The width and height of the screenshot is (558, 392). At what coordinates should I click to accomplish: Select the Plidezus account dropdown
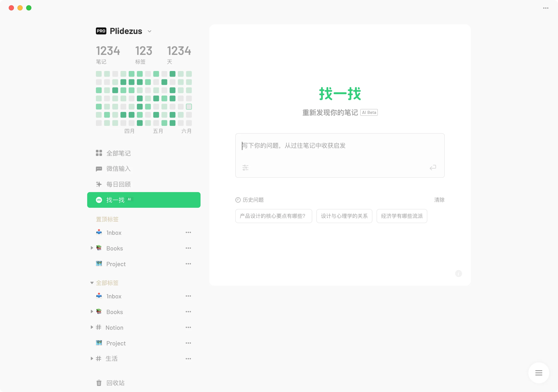tap(150, 31)
